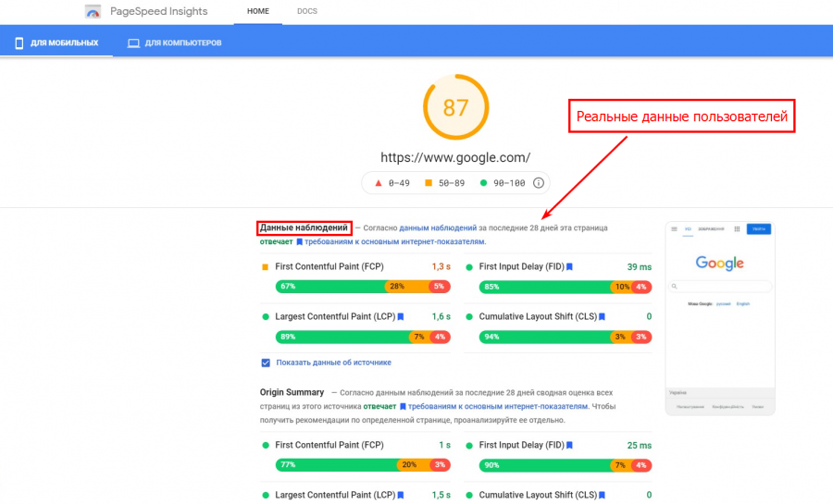Click the PageSpeed Insights logo icon
Viewport: 833px width, 504px height.
(x=93, y=11)
